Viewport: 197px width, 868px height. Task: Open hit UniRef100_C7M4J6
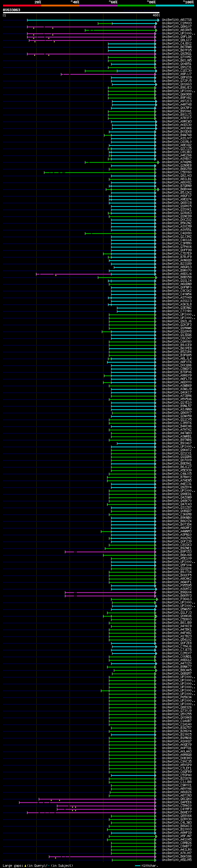(x=176, y=646)
